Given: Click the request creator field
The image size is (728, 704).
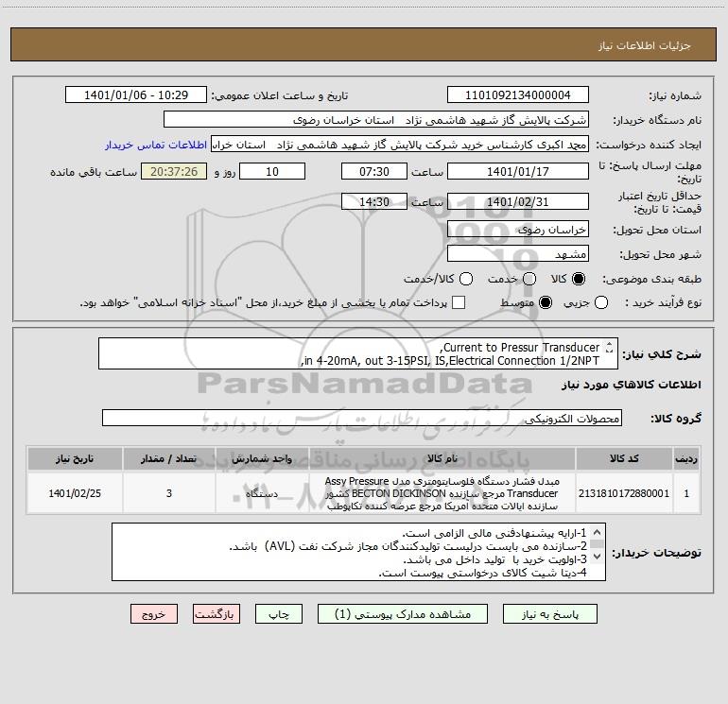Looking at the screenshot, I should click(400, 145).
